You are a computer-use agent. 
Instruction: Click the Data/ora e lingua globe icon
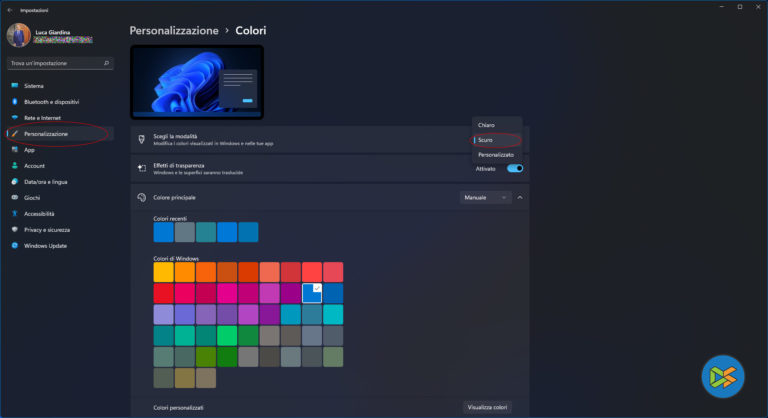(15, 182)
